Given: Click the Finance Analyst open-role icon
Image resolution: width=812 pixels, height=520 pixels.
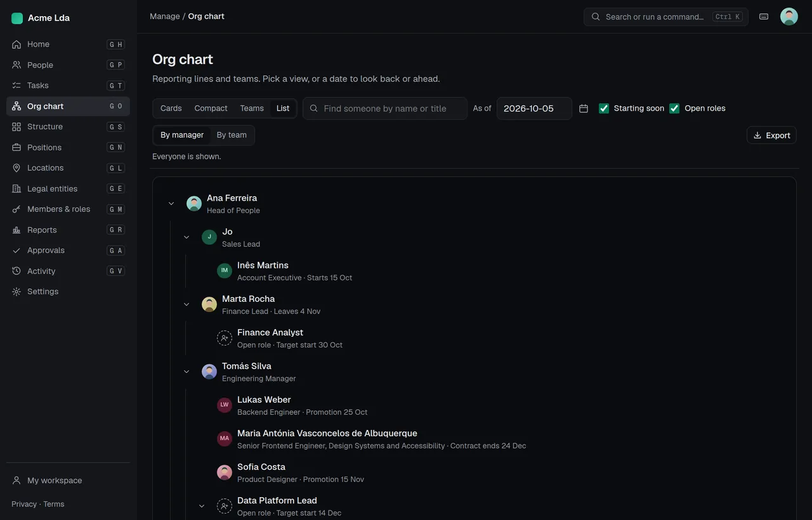Looking at the screenshot, I should click(225, 338).
